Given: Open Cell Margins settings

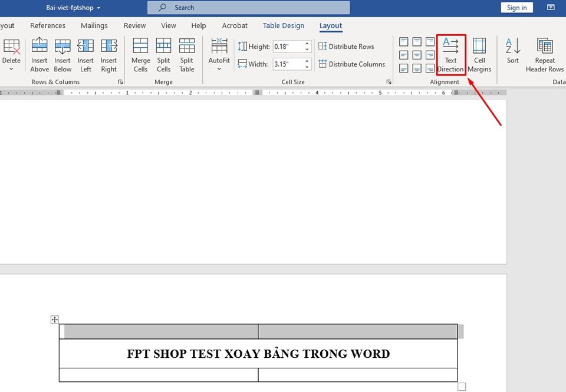Looking at the screenshot, I should 479,55.
